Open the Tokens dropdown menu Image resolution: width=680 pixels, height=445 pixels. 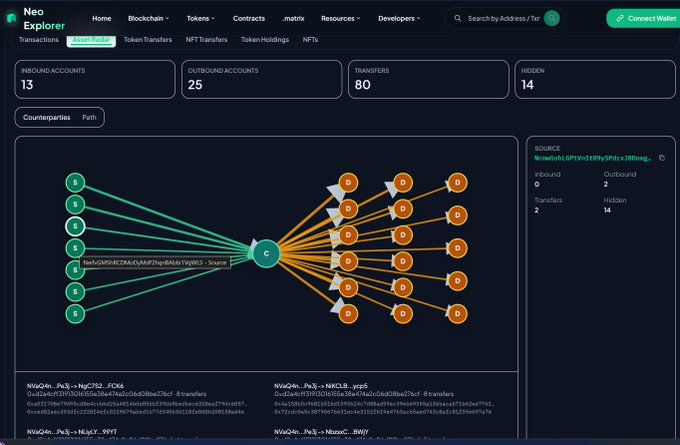pyautogui.click(x=200, y=18)
